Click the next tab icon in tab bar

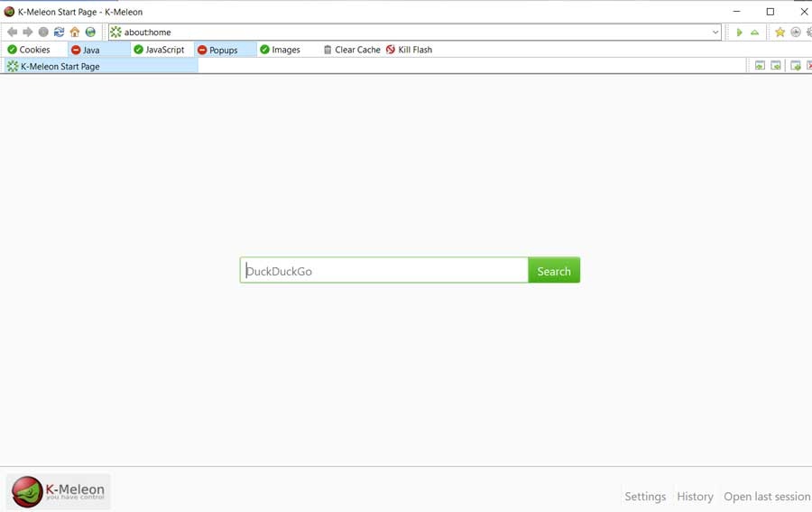click(776, 65)
